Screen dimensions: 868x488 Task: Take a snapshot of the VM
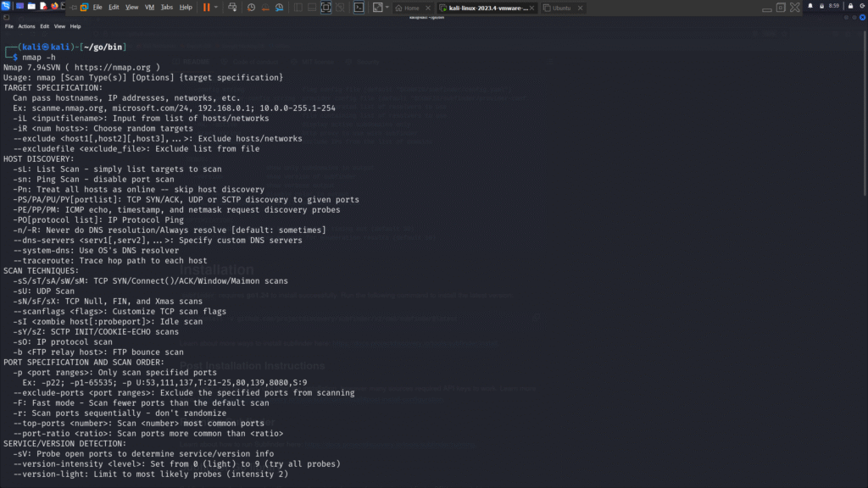click(x=251, y=8)
